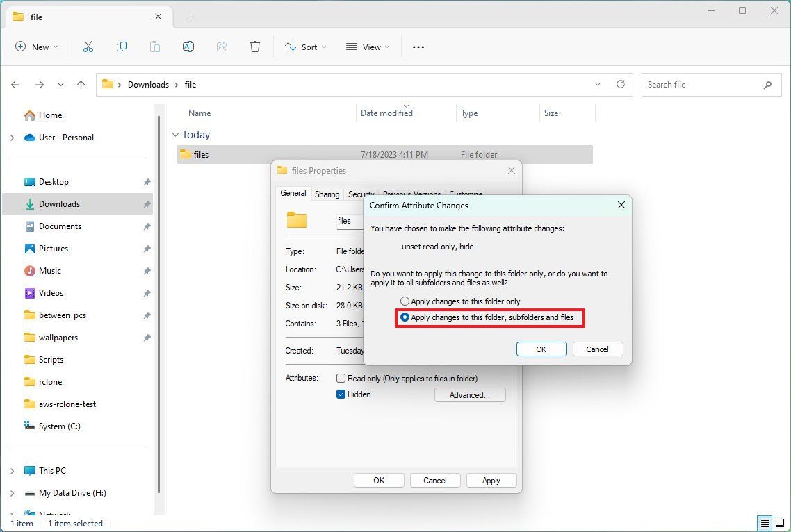Click the See more ellipsis in the toolbar
Screen dimensions: 791x532
tap(418, 47)
